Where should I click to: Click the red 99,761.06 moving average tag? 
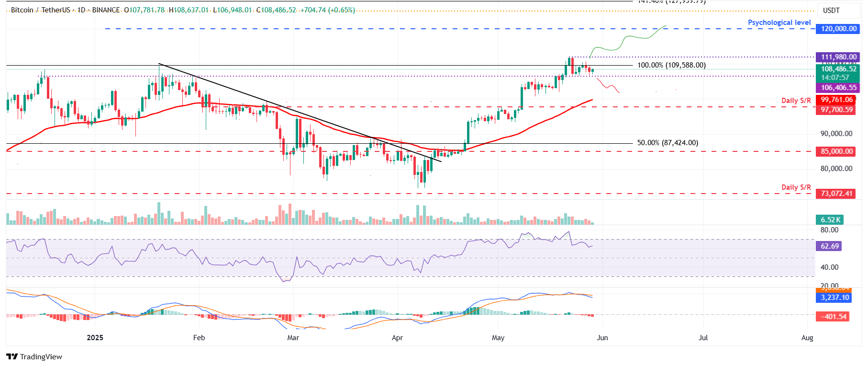[x=836, y=100]
